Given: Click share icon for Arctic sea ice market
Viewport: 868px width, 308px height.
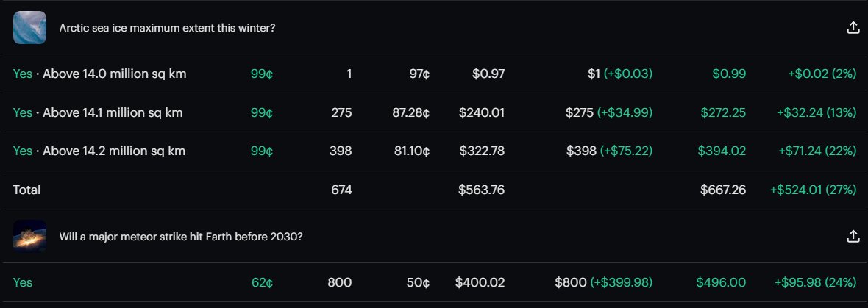Looking at the screenshot, I should coord(853,28).
